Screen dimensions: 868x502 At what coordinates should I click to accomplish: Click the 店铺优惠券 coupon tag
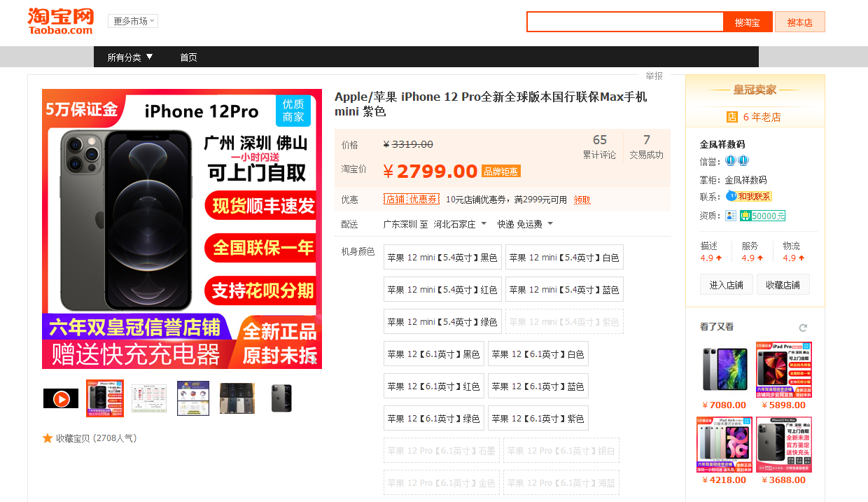(x=412, y=200)
